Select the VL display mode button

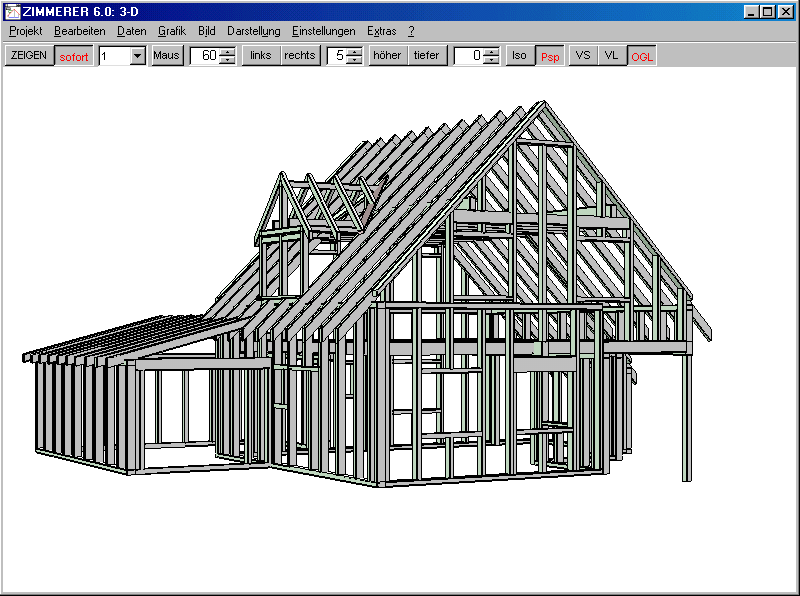(x=611, y=56)
